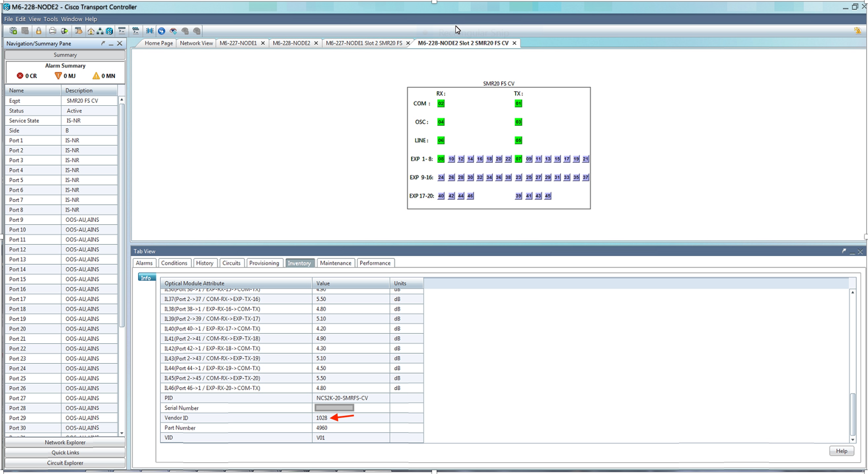Switch to the Network View tab

196,43
